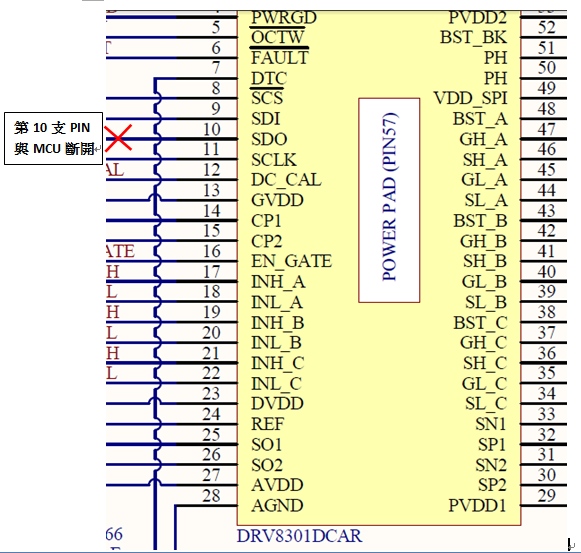Select the GL_B pin label
This screenshot has height=553, width=581.
[484, 282]
